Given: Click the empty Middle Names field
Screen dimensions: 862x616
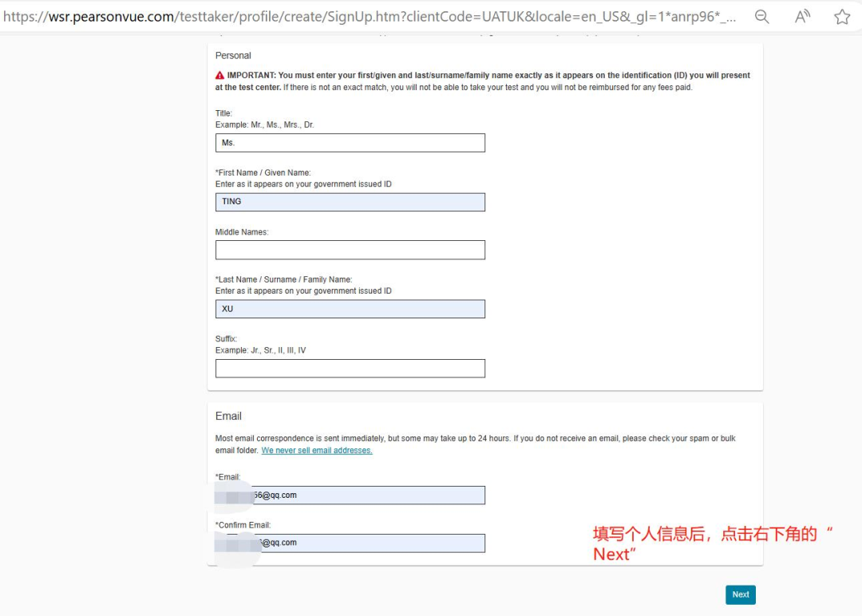Looking at the screenshot, I should pyautogui.click(x=350, y=250).
